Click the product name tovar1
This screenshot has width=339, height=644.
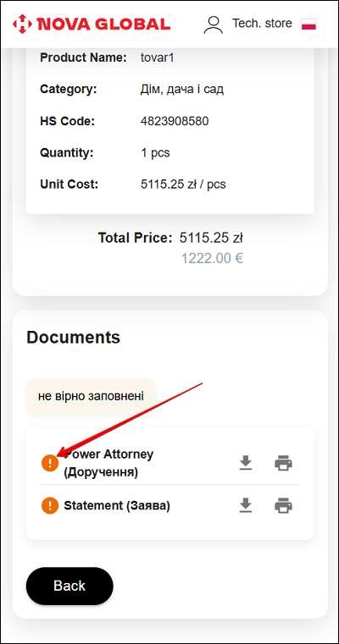(157, 58)
